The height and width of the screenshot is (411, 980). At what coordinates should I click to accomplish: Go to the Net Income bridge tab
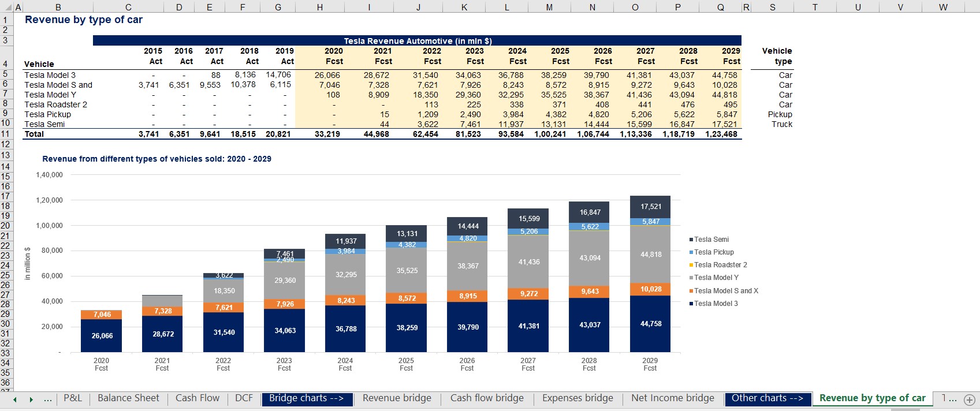point(673,398)
